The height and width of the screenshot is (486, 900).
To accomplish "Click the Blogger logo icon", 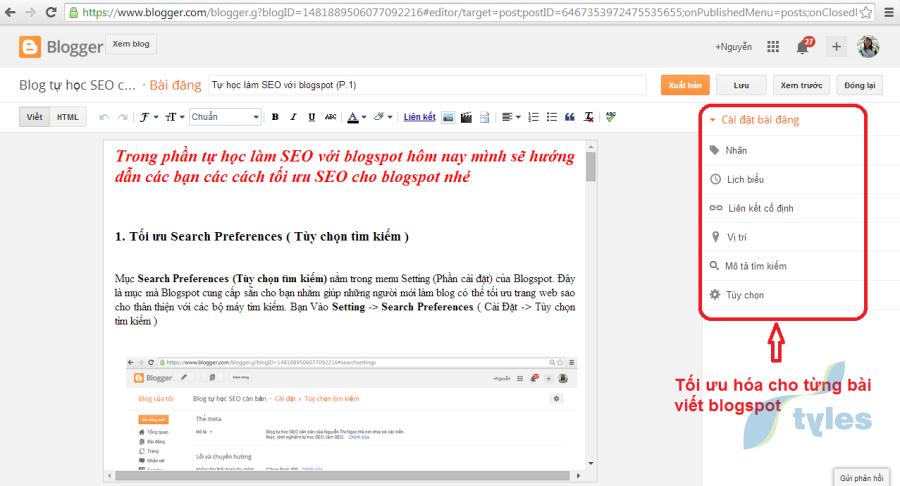I will point(30,47).
